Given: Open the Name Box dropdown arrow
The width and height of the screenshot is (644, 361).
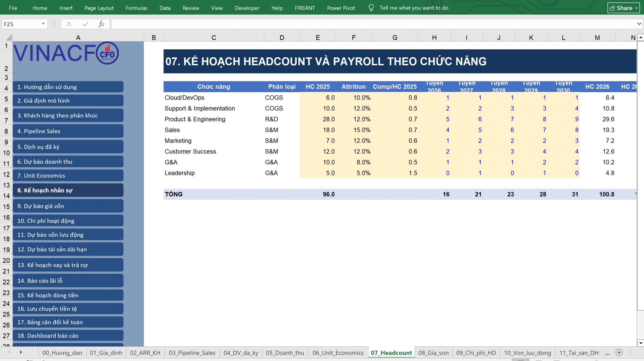Looking at the screenshot, I should tap(43, 24).
